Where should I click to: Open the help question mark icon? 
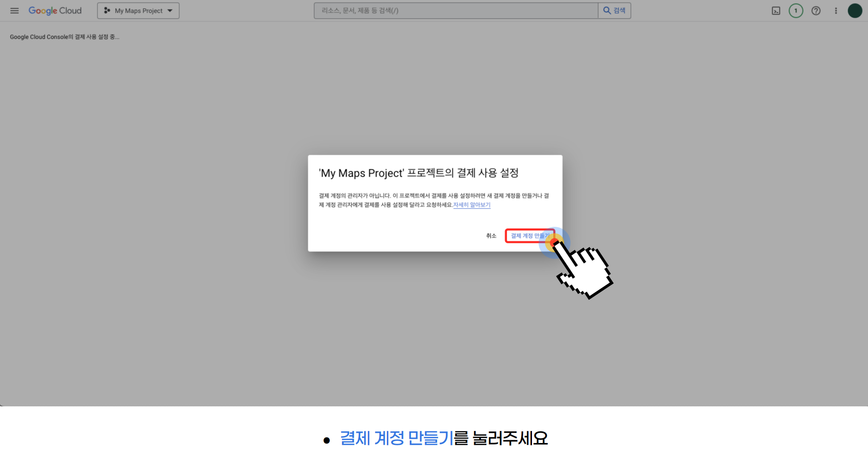point(816,11)
